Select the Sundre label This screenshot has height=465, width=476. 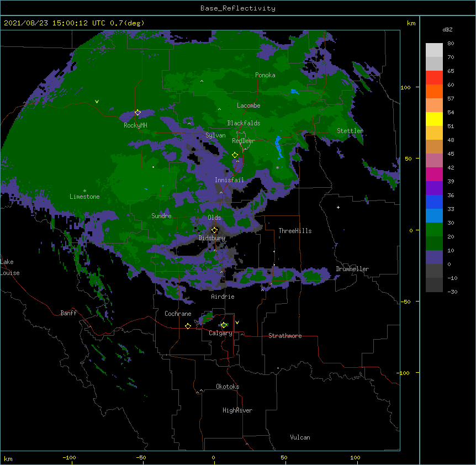click(x=161, y=216)
